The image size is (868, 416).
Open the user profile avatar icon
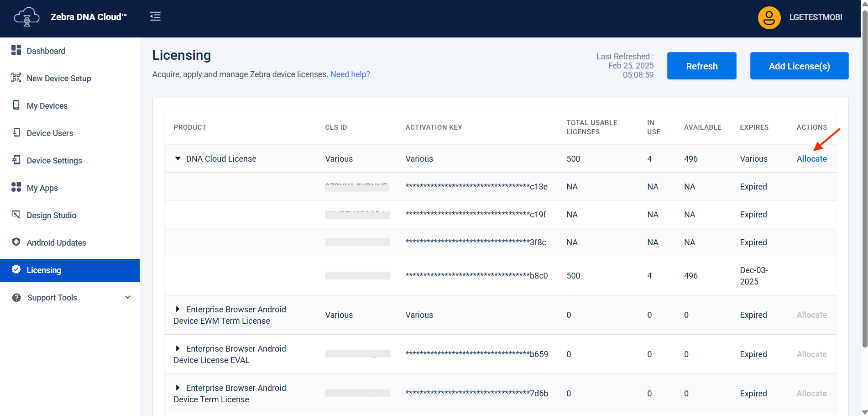coord(769,18)
